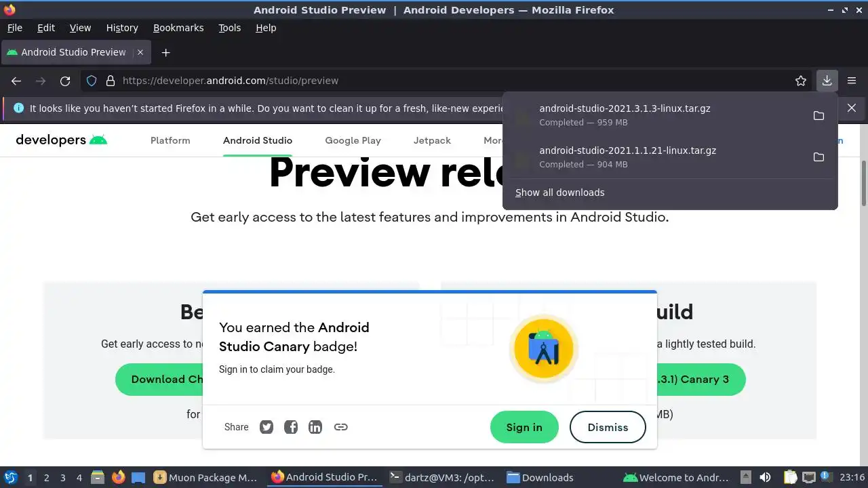868x488 pixels.
Task: Open the file manager icon in the taskbar
Action: 97,478
